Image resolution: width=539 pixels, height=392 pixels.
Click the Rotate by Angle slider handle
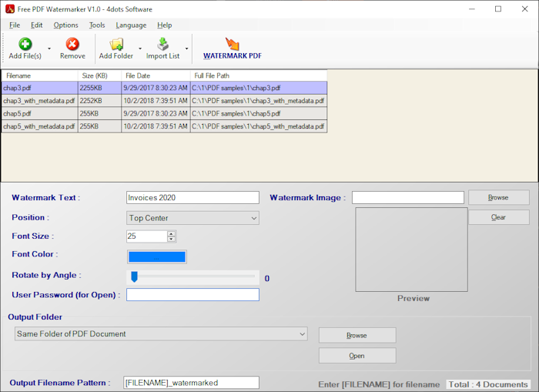click(134, 276)
